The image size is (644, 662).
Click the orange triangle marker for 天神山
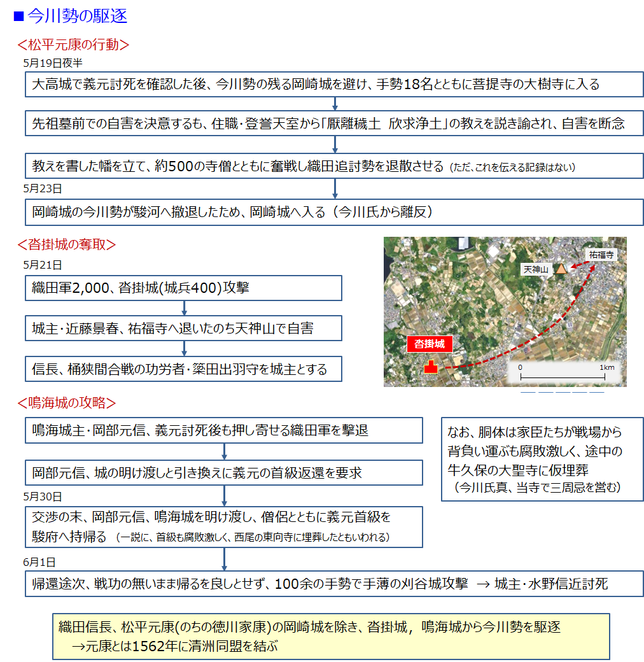pos(561,269)
